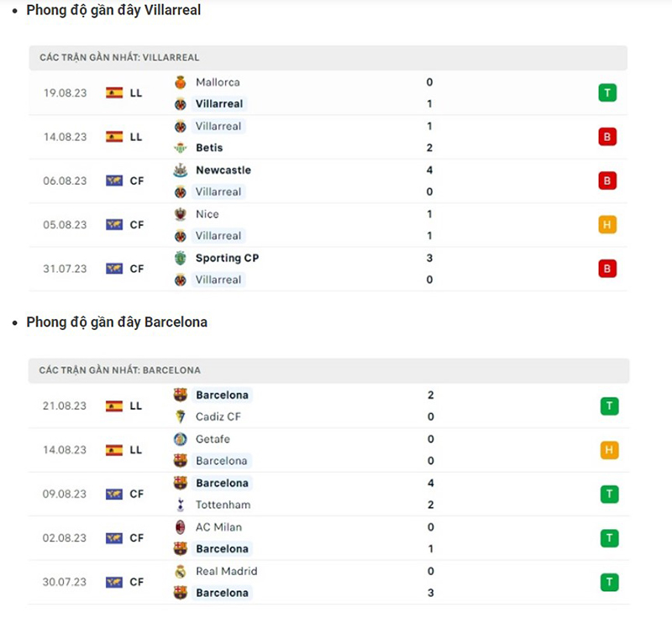Click red B badge for Newcastle match
This screenshot has width=672, height=628.
[x=607, y=181]
